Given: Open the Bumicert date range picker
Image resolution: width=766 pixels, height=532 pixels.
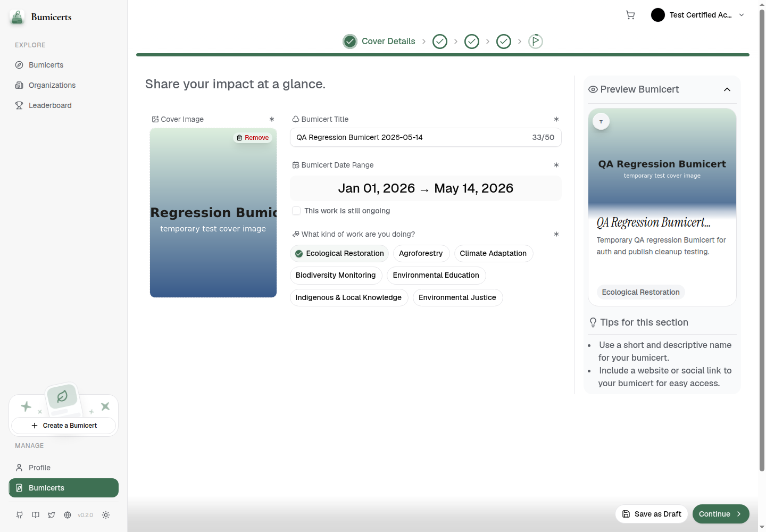Looking at the screenshot, I should click(426, 188).
